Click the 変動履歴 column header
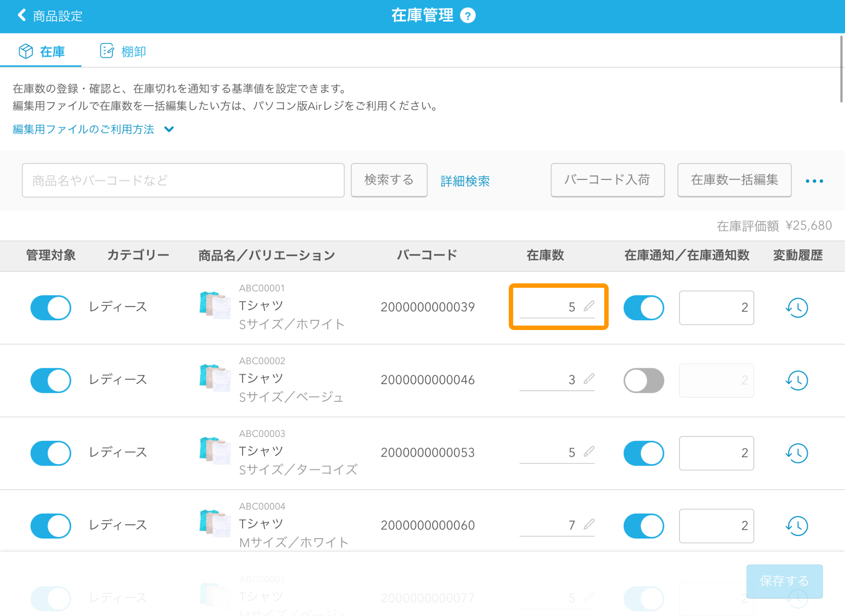 point(797,255)
